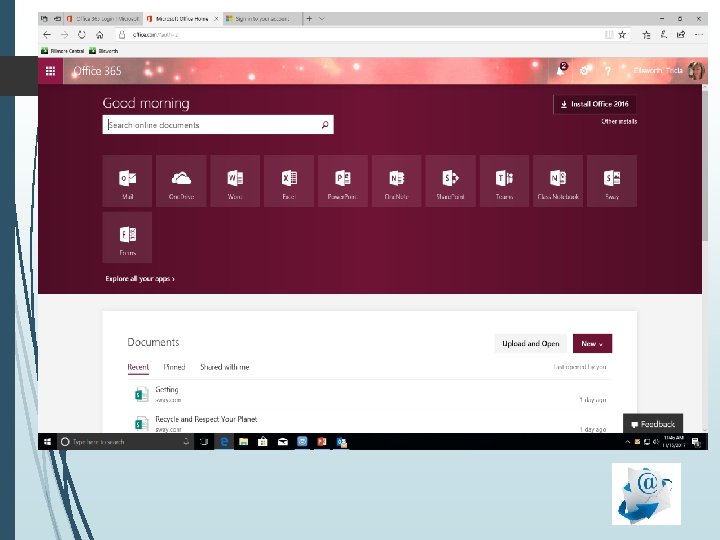
Task: Open Other installs link
Action: [x=619, y=122]
